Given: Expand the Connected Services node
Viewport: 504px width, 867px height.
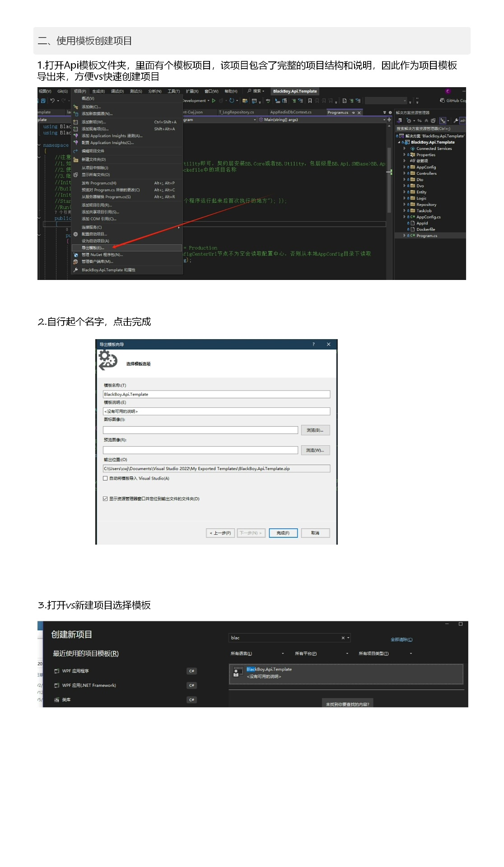Looking at the screenshot, I should click(405, 149).
